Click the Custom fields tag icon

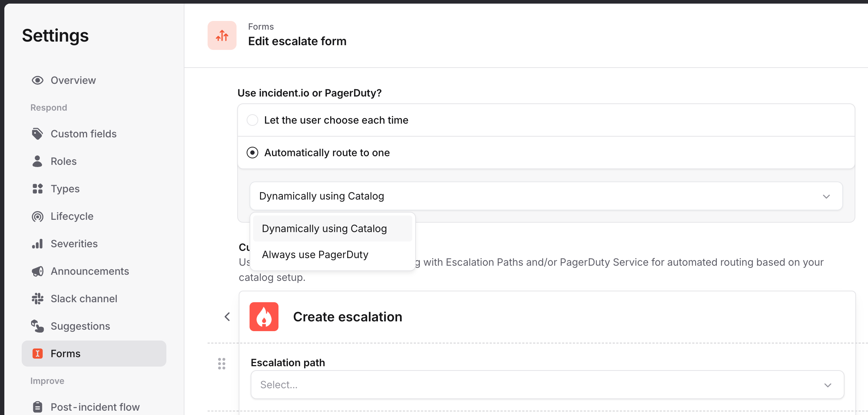tap(38, 134)
